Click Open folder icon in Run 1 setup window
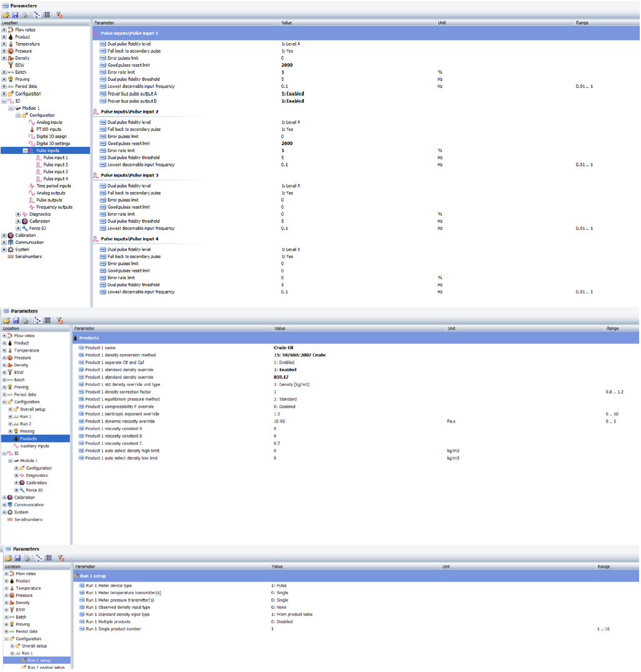 click(x=8, y=558)
